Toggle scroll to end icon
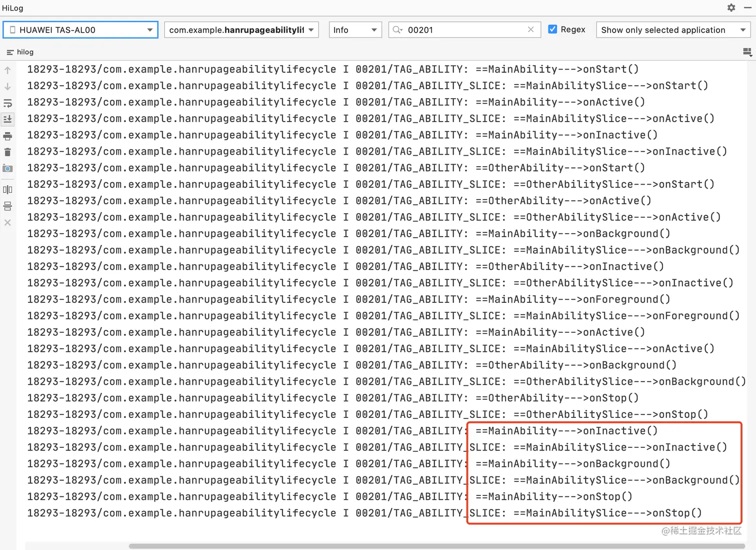This screenshot has height=550, width=756. (x=7, y=119)
